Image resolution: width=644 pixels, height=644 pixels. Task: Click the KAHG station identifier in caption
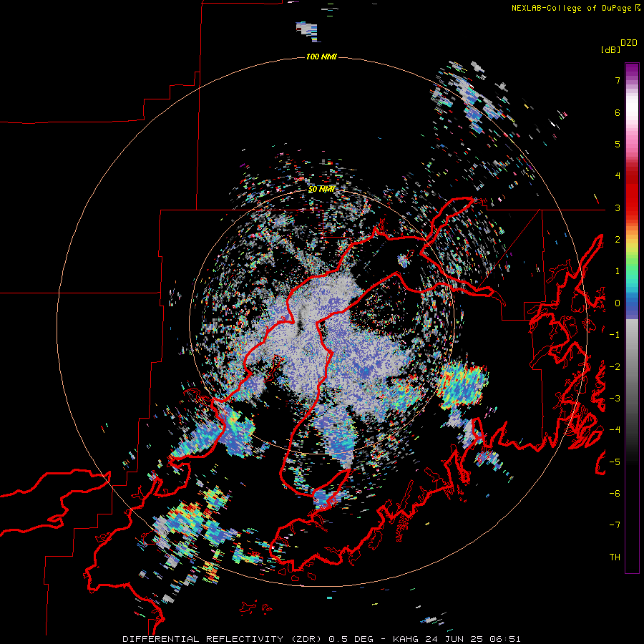click(406, 639)
